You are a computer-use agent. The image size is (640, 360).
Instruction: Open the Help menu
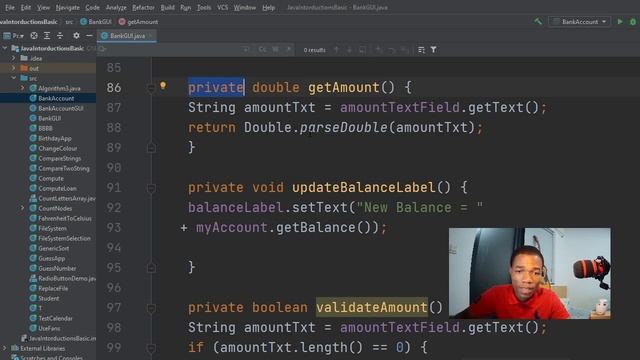(x=268, y=7)
